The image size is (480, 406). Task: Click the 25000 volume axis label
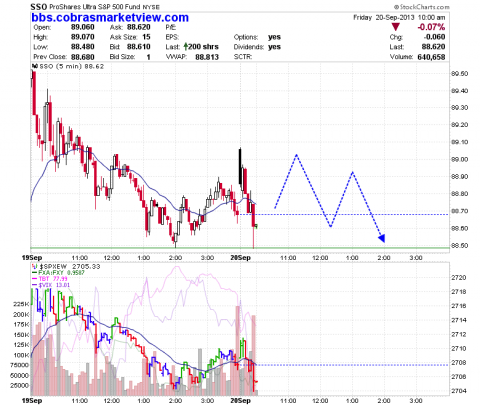coord(19,386)
